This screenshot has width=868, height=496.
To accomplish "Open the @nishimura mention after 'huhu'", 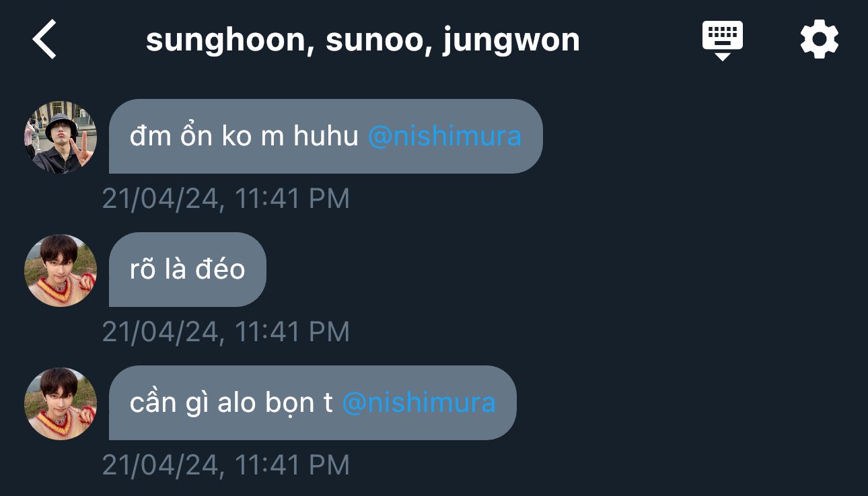I will pyautogui.click(x=445, y=137).
